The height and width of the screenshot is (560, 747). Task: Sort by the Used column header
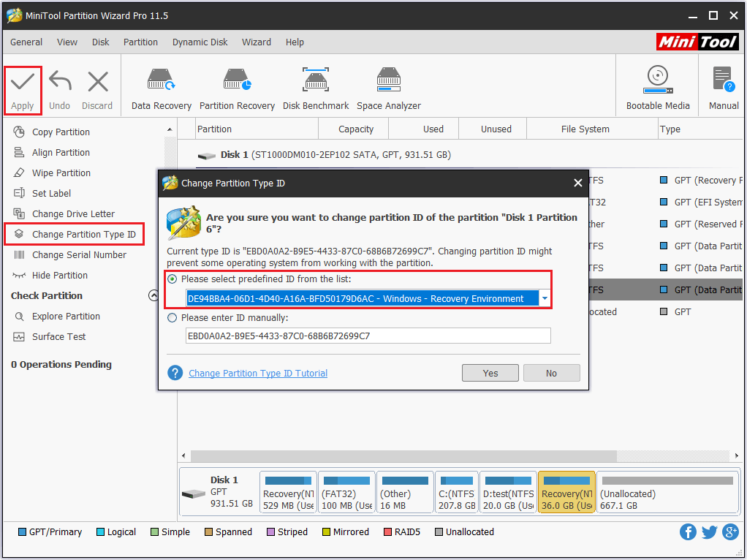coord(423,129)
